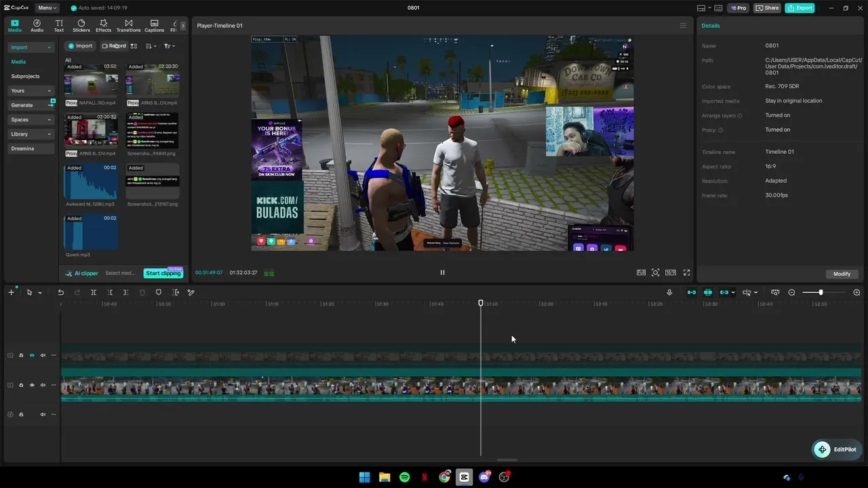Open the CapCut Menu dropdown
The image size is (868, 488).
click(x=47, y=8)
